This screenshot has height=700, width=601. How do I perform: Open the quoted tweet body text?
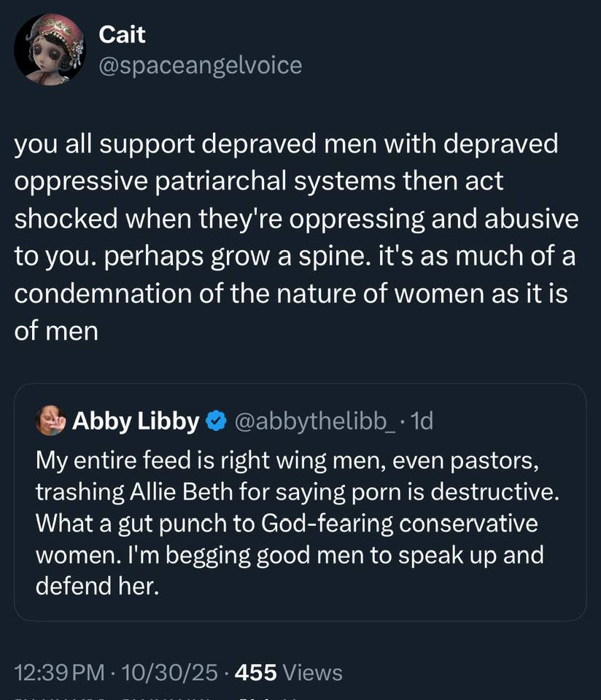(x=292, y=523)
